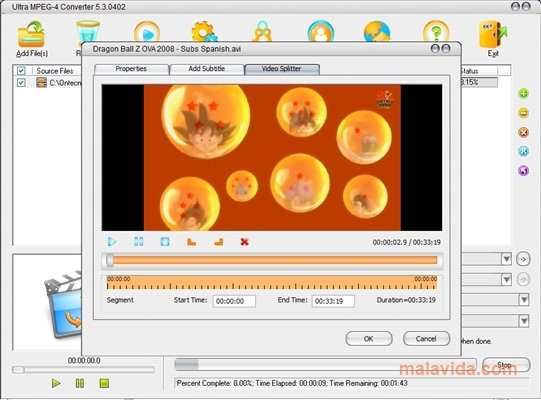Click the Source Files column header
This screenshot has height=400, width=541.
coord(55,71)
